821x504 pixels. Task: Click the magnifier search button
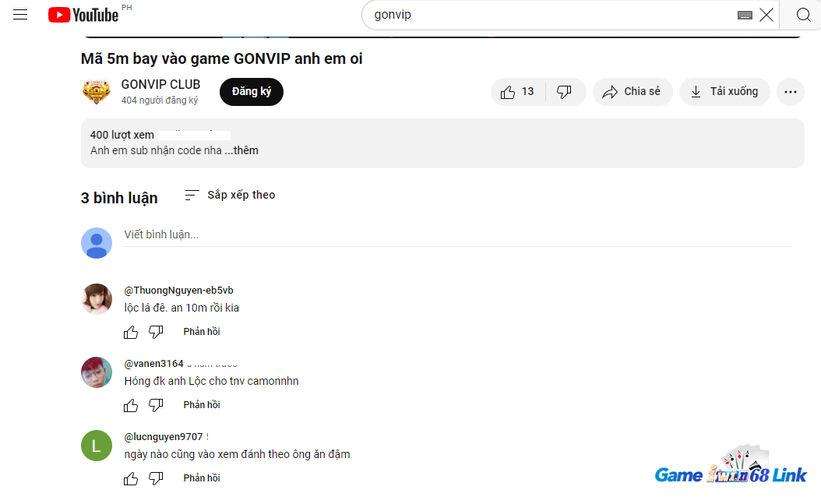(x=803, y=15)
